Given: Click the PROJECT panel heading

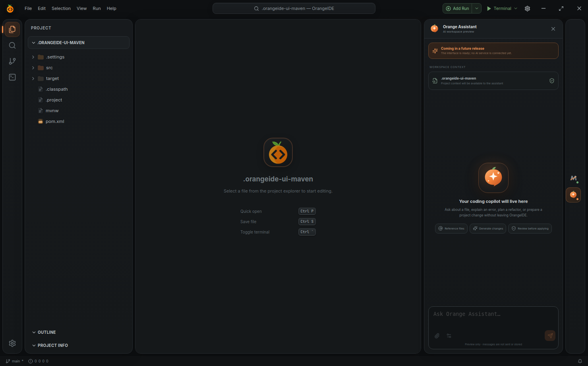Looking at the screenshot, I should [41, 28].
